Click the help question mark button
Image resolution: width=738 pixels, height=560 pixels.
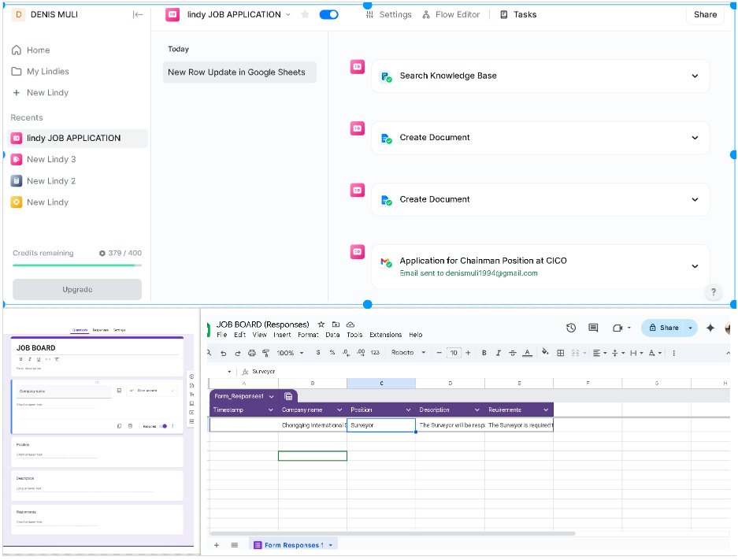[x=713, y=291]
